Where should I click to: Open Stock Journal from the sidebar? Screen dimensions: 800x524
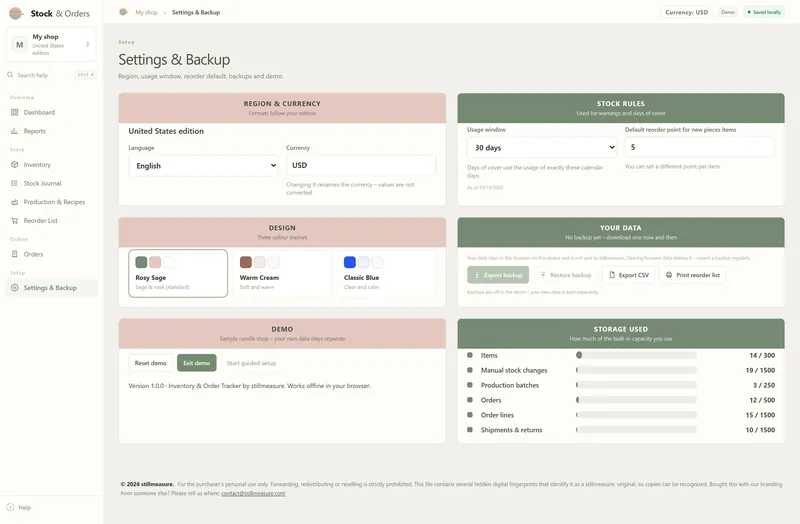[51, 183]
